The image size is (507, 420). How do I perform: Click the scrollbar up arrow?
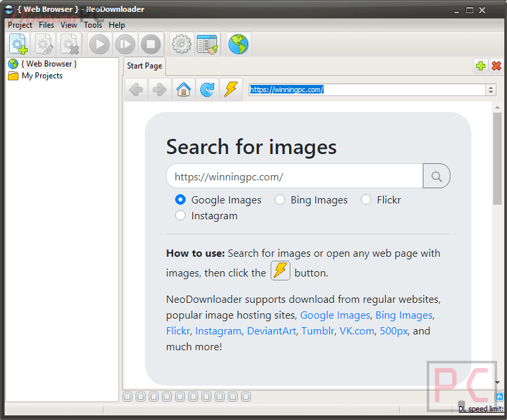pos(497,107)
